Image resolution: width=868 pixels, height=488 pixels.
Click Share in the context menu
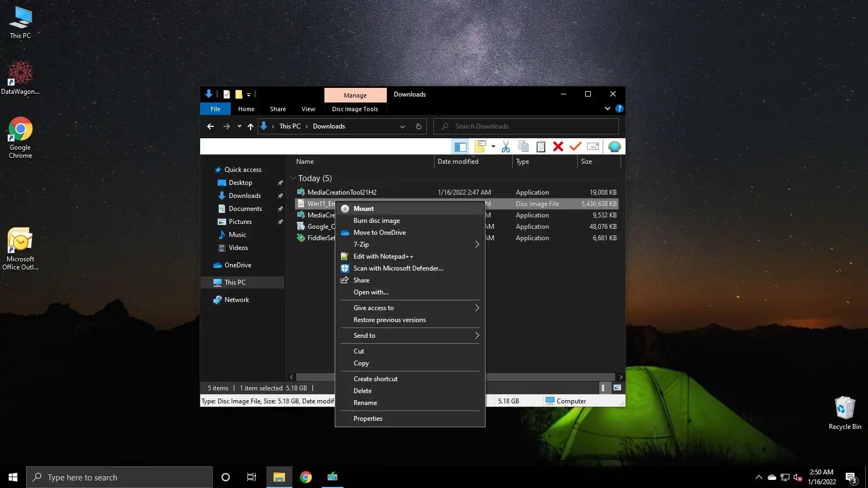(410, 280)
